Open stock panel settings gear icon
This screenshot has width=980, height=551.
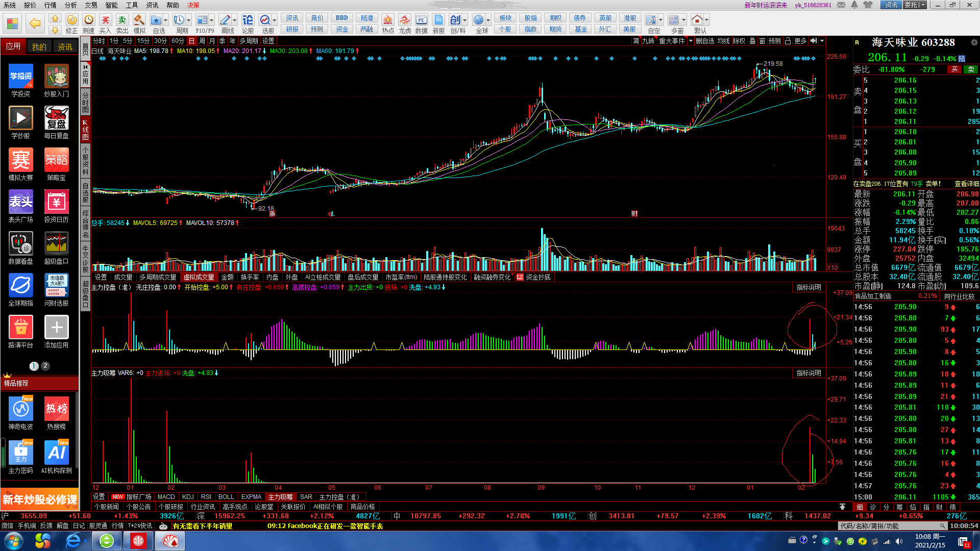pyautogui.click(x=974, y=42)
